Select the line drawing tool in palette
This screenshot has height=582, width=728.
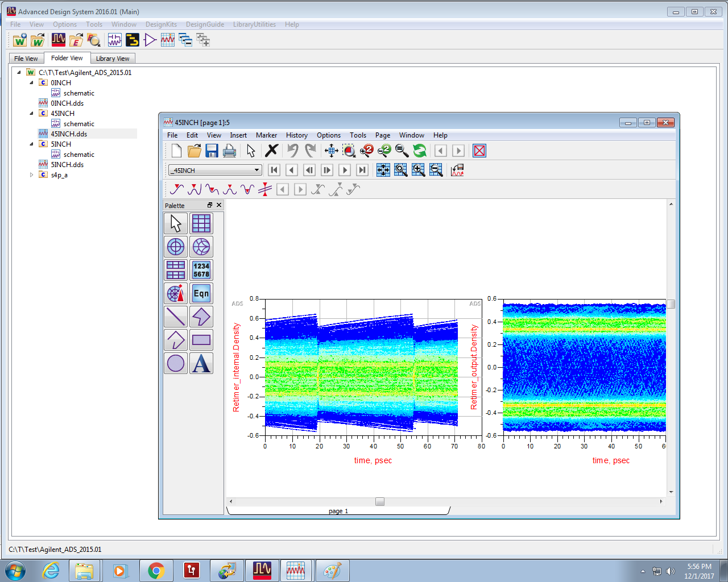(176, 317)
